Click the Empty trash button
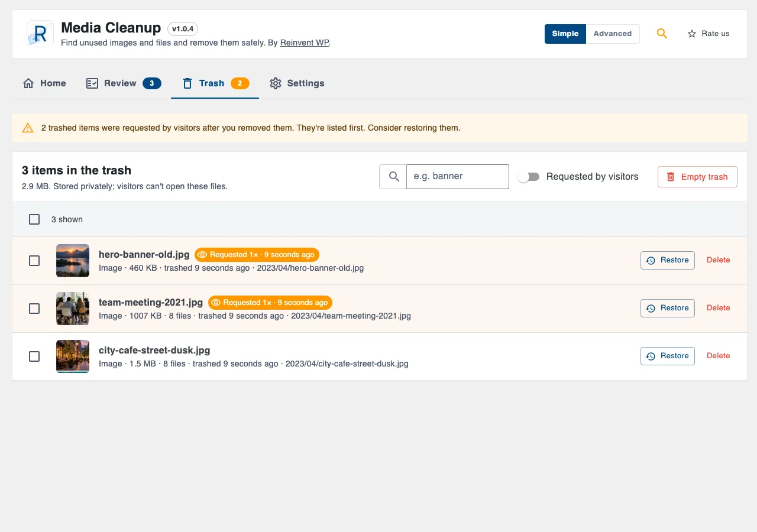 coord(697,177)
